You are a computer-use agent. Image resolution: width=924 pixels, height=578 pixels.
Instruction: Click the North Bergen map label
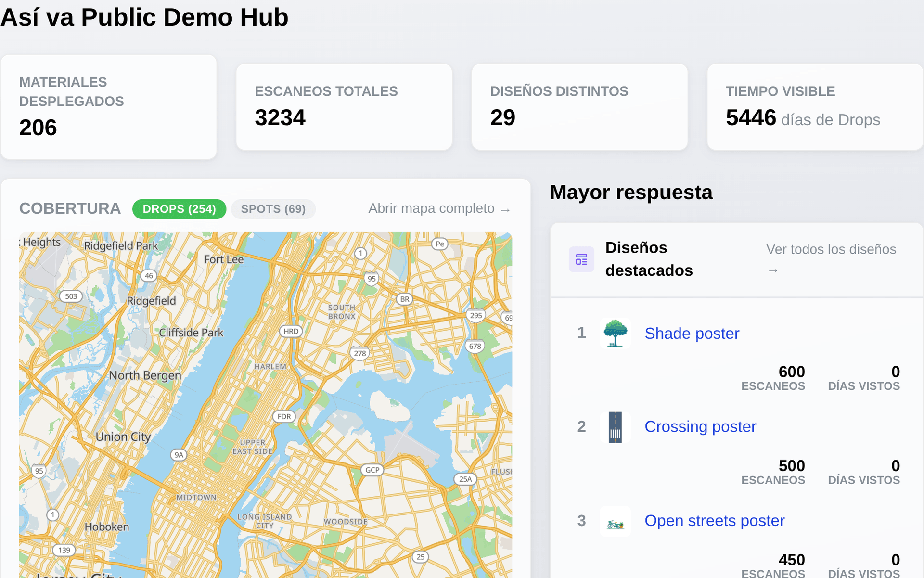pos(145,376)
